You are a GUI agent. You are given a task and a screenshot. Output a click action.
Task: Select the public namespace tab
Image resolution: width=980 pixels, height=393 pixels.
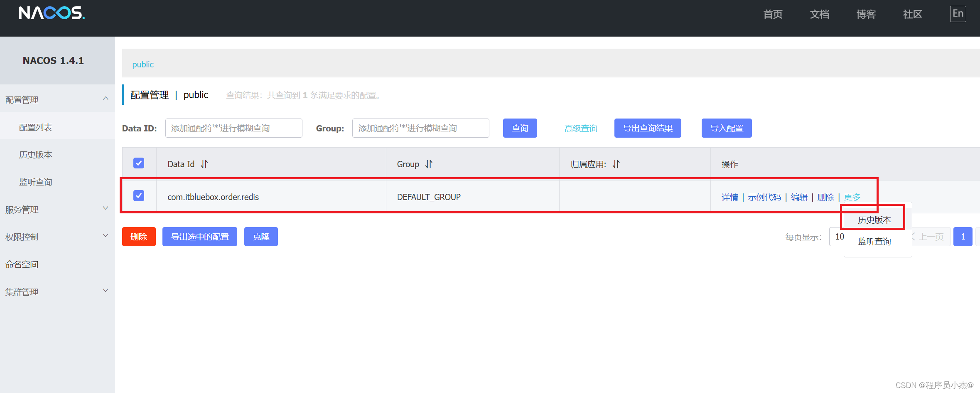click(143, 64)
